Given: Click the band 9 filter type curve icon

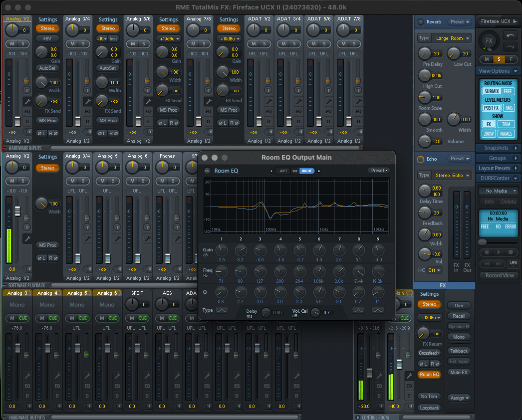Looking at the screenshot, I should (x=377, y=310).
